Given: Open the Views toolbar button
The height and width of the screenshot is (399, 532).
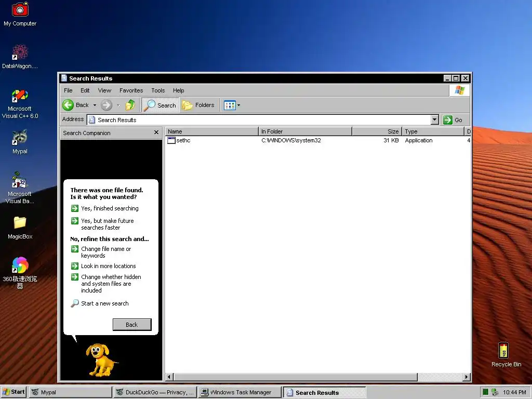Looking at the screenshot, I should click(x=230, y=105).
